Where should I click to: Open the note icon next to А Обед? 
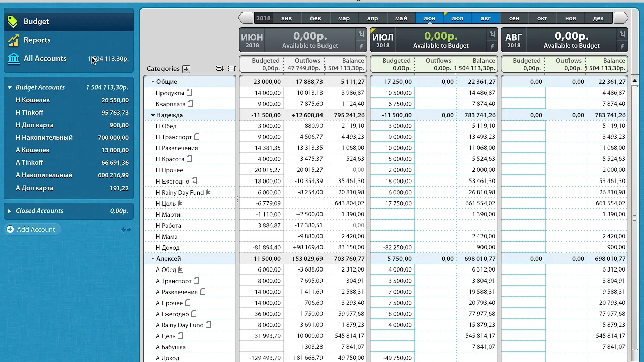coord(181,269)
